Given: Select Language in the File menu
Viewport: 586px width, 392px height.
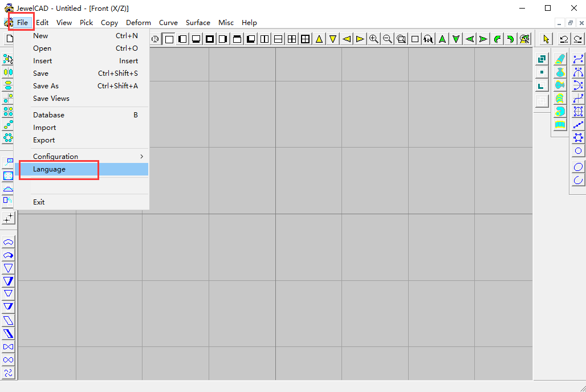Looking at the screenshot, I should click(x=49, y=169).
